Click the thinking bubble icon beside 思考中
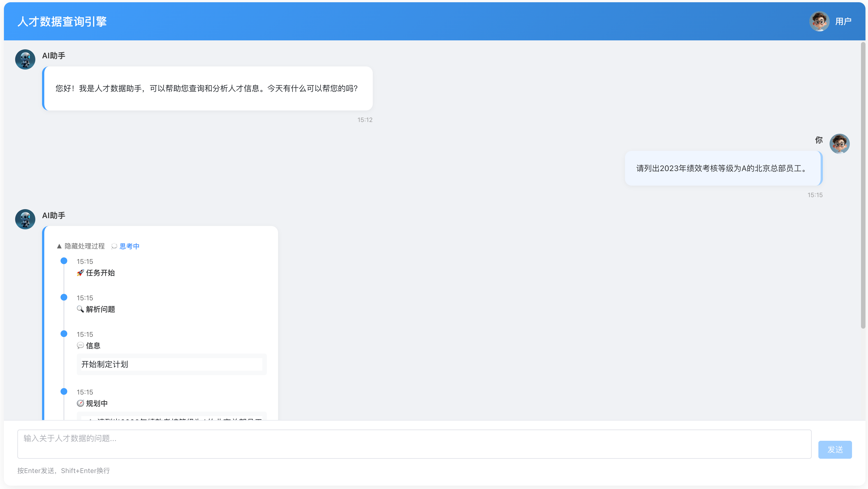 pos(114,246)
